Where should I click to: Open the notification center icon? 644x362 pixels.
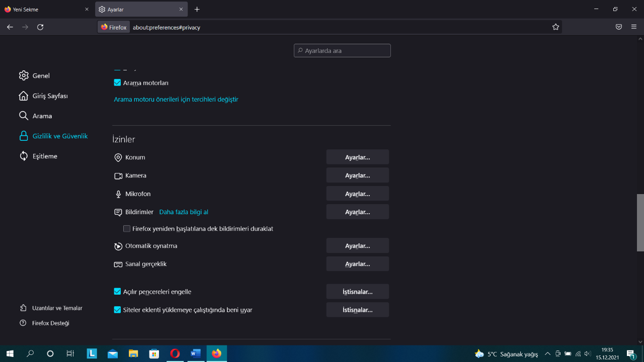coord(631,354)
